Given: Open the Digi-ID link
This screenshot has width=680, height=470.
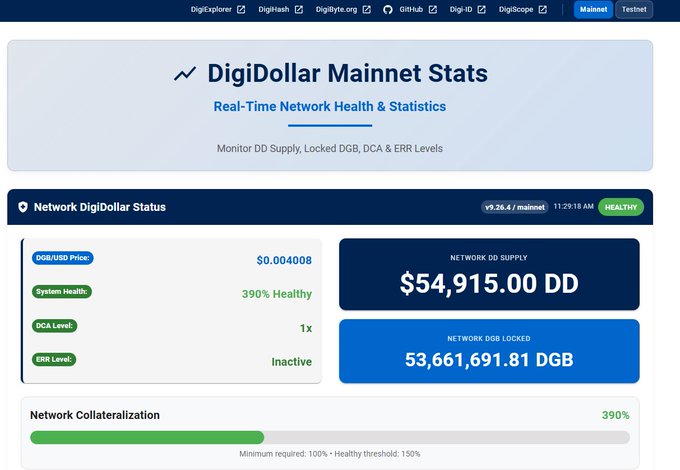Looking at the screenshot, I should pyautogui.click(x=461, y=9).
